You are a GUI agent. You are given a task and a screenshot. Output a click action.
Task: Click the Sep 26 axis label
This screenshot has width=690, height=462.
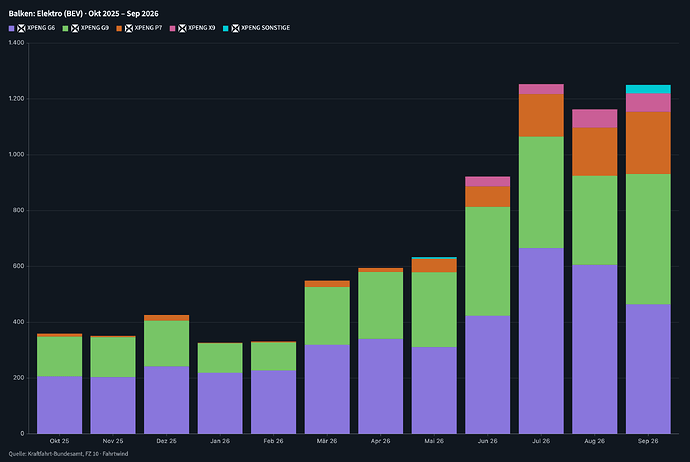648,441
